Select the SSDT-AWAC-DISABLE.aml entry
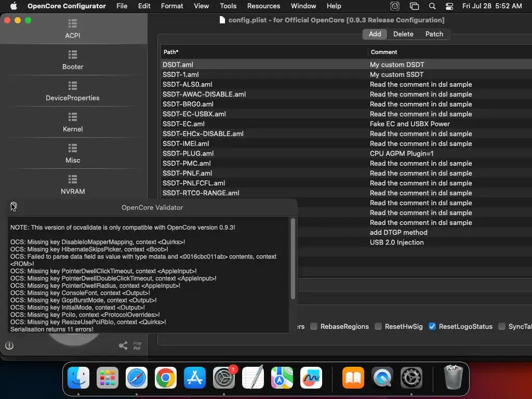The width and height of the screenshot is (532, 399). [347, 94]
